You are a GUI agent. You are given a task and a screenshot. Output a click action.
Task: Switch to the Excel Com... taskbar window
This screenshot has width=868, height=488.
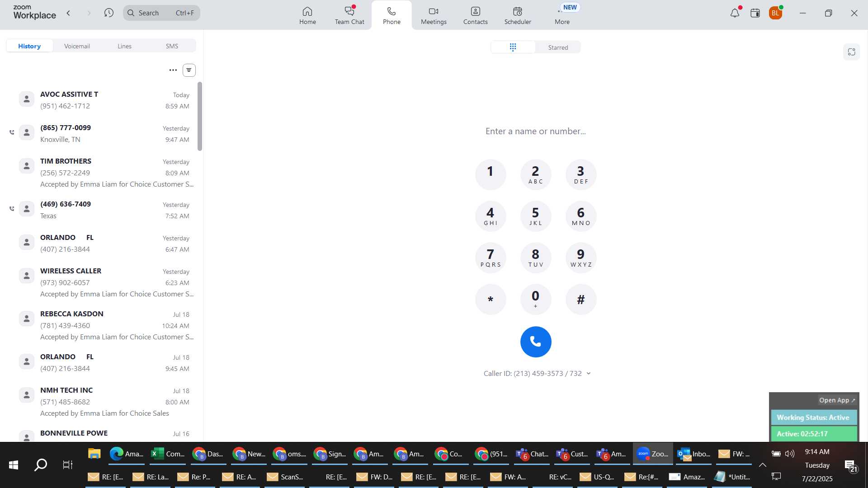[168, 454]
